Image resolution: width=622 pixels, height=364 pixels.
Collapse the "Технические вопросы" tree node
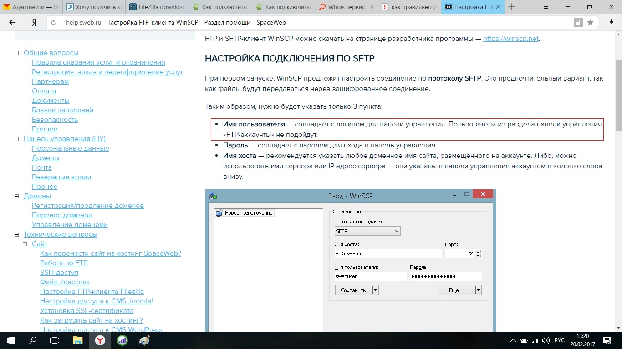(17, 234)
